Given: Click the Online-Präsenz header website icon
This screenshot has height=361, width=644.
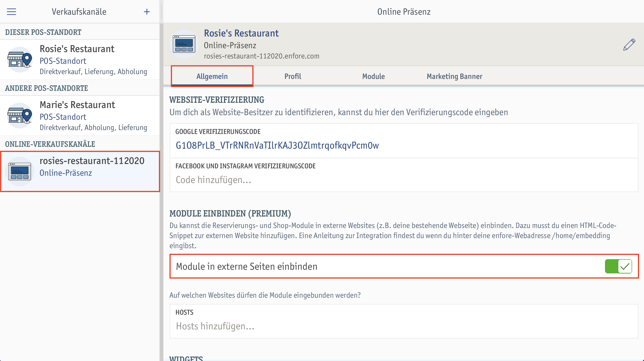Looking at the screenshot, I should tap(184, 44).
